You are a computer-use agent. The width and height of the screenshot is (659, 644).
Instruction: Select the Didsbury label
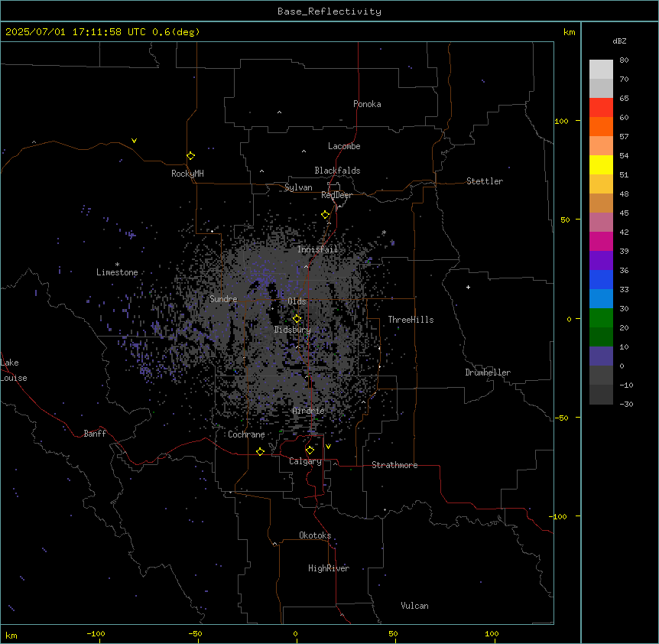pyautogui.click(x=293, y=330)
